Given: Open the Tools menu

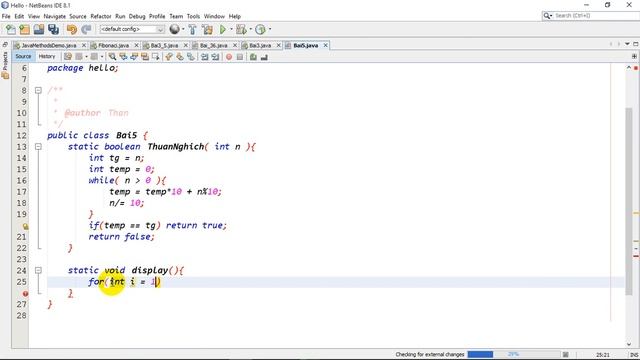Looking at the screenshot, I should click(x=193, y=16).
